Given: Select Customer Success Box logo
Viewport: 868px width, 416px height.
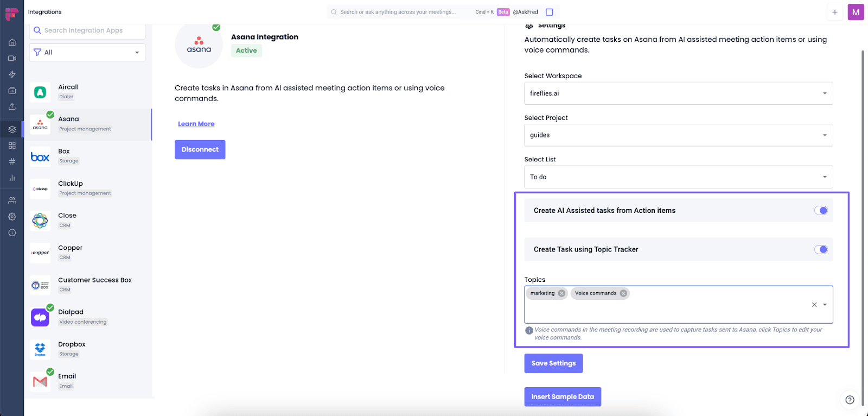Looking at the screenshot, I should click(40, 285).
